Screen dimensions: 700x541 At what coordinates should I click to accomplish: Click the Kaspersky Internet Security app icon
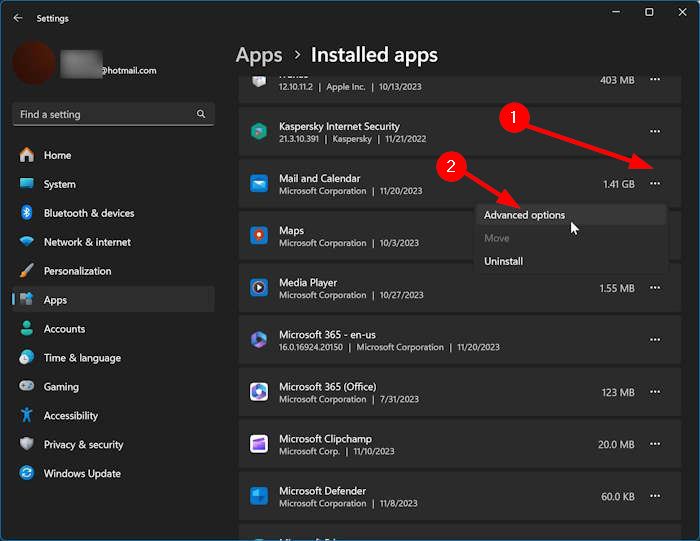(x=259, y=131)
